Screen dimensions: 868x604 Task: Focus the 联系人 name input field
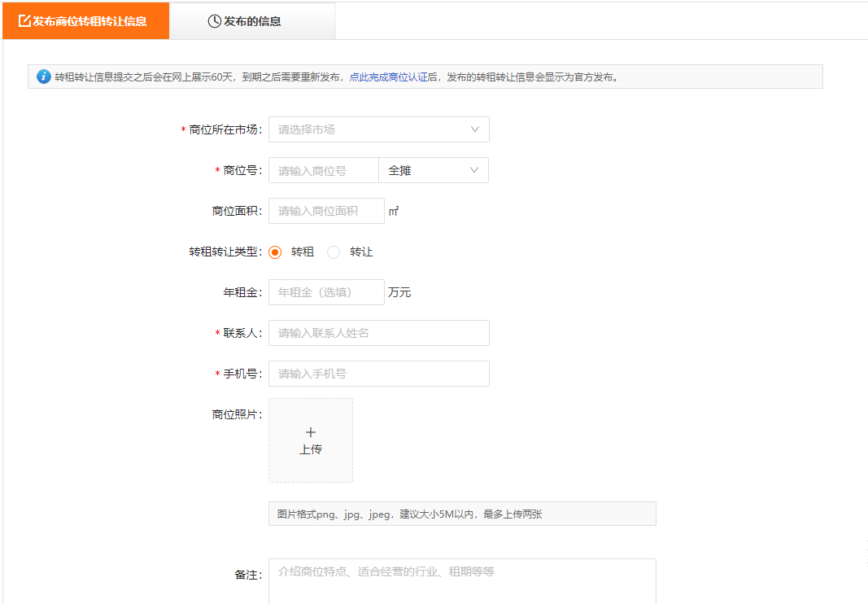coord(379,333)
